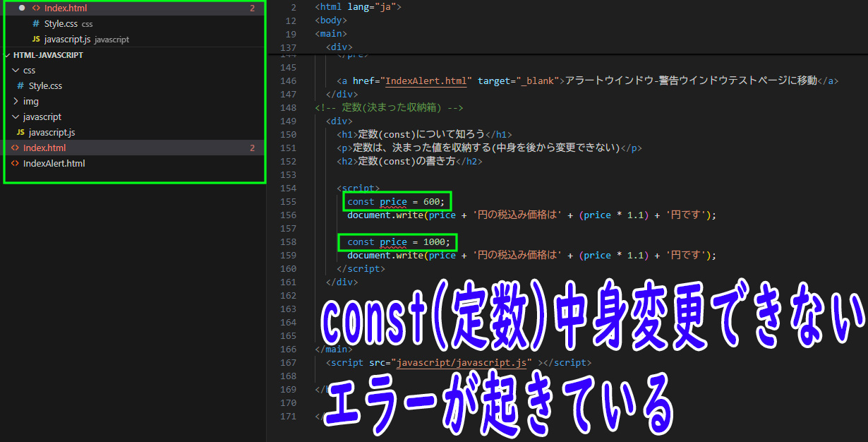Image resolution: width=868 pixels, height=442 pixels.
Task: Click line number 155 in the gutter
Action: click(x=288, y=202)
